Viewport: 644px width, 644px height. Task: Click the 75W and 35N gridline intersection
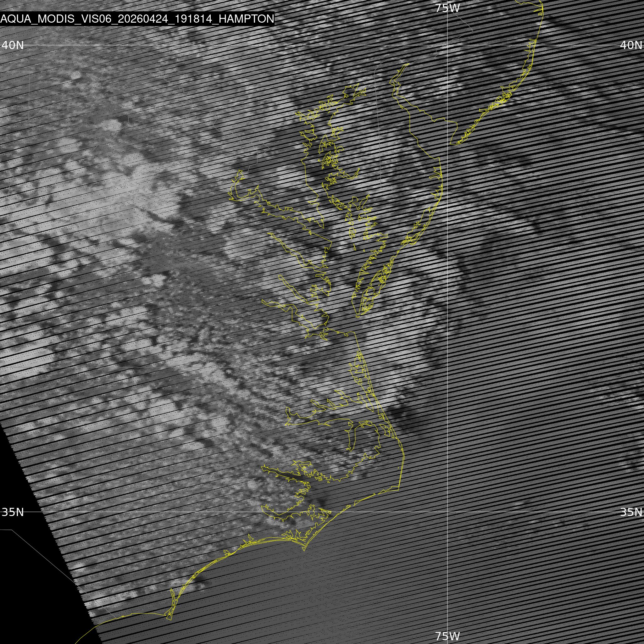pyautogui.click(x=447, y=512)
